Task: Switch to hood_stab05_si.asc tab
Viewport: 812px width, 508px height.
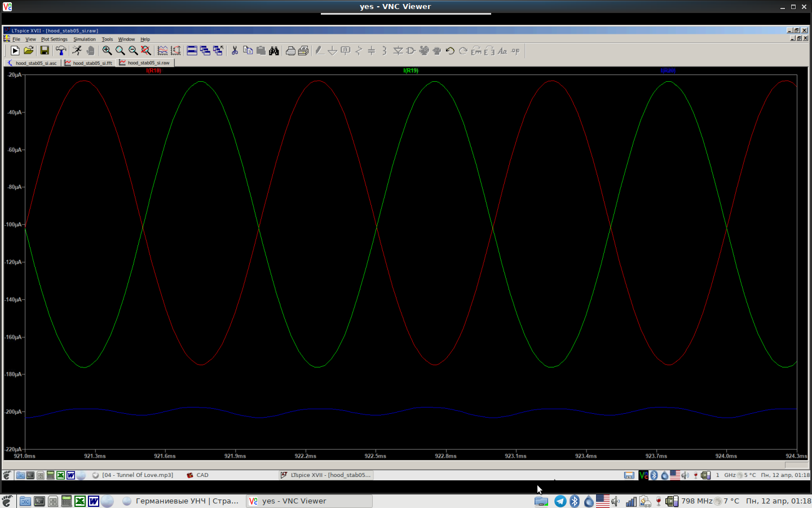Action: (33, 63)
